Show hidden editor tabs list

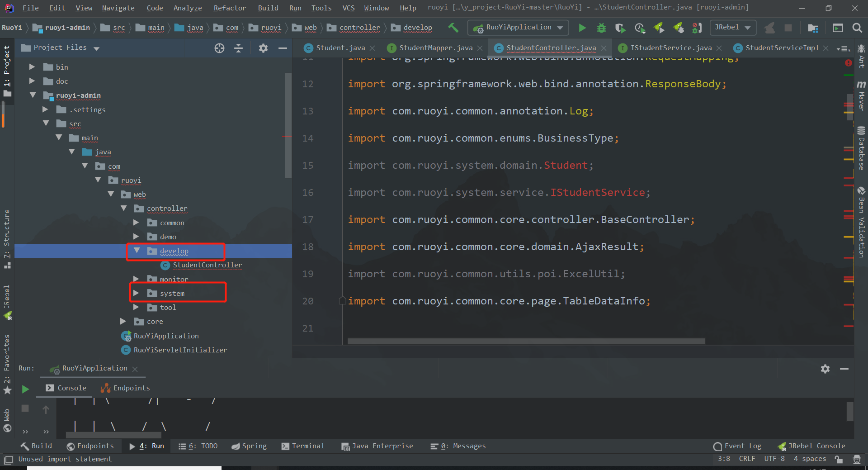[x=843, y=48]
